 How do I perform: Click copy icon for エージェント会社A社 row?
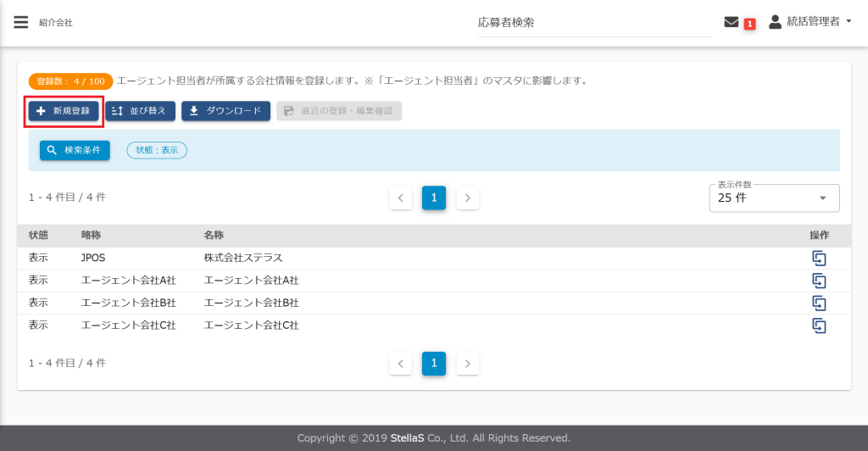click(819, 281)
